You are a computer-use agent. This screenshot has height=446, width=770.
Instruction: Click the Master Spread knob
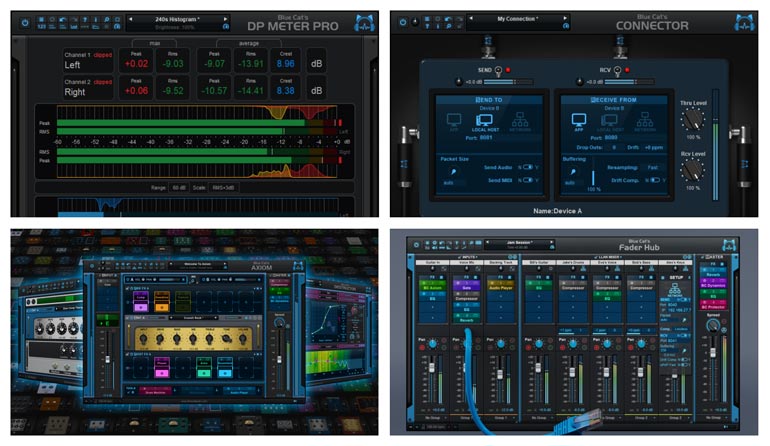712,325
